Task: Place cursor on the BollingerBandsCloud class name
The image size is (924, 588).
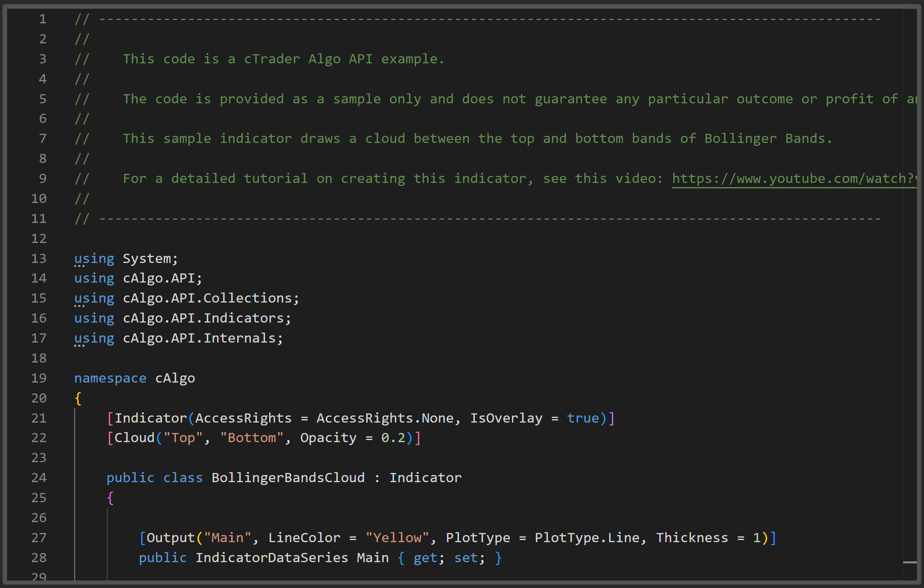Action: [x=288, y=478]
